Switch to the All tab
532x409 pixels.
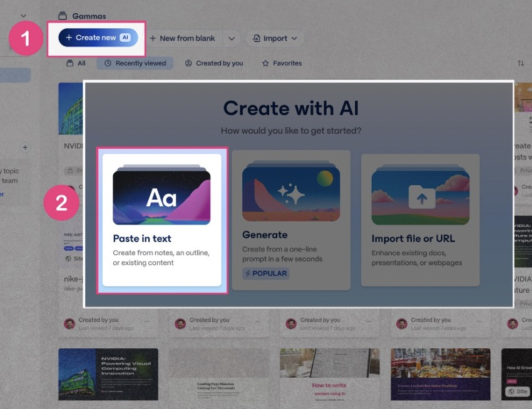[x=76, y=63]
